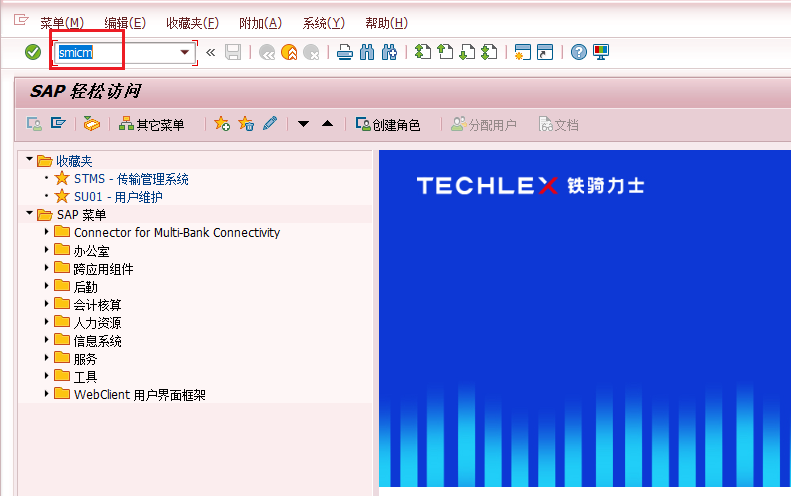Viewport: 791px width, 496px height.
Task: Click the Save diskette icon
Action: (233, 52)
